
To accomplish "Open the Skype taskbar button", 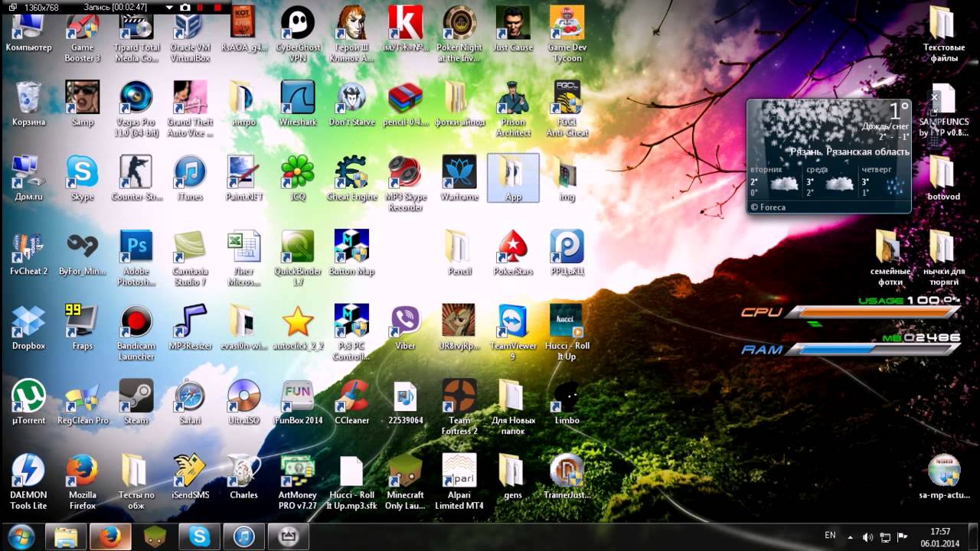I will 199,536.
